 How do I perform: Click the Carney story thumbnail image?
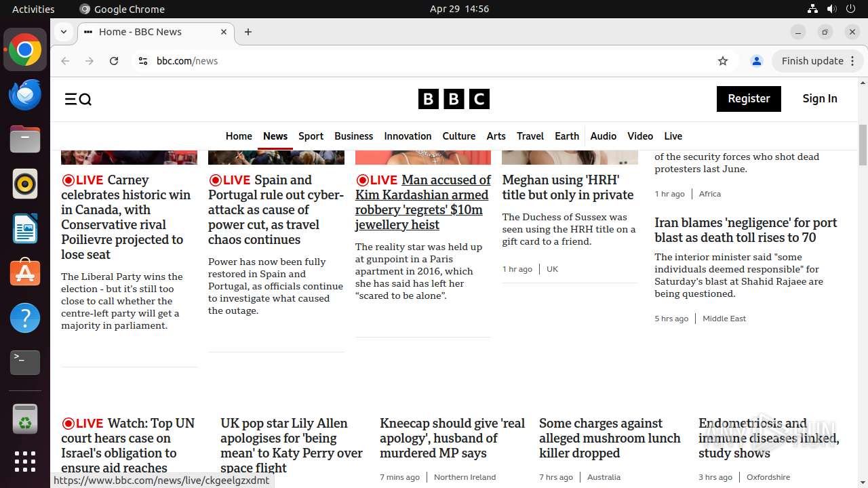[x=129, y=157]
